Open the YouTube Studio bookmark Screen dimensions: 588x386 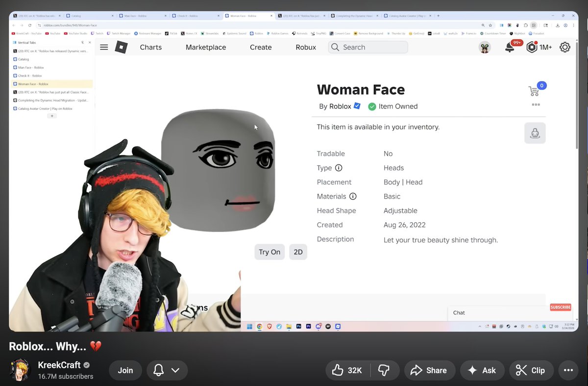tap(75, 33)
